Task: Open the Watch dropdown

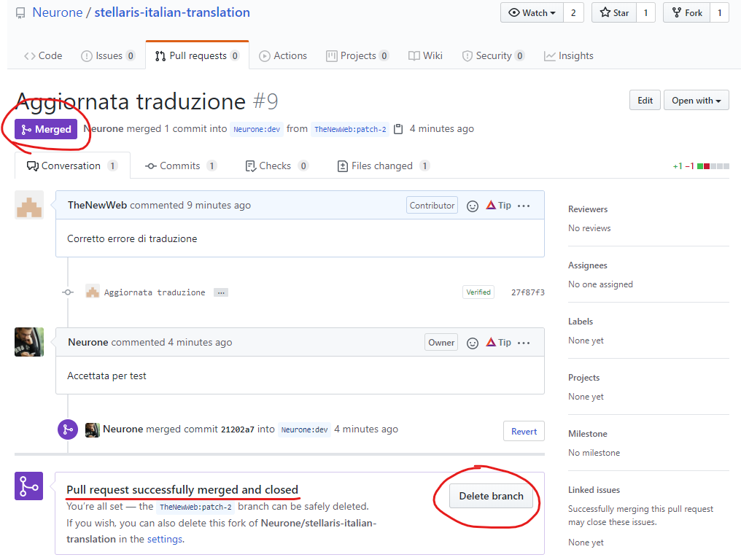Action: click(x=532, y=12)
